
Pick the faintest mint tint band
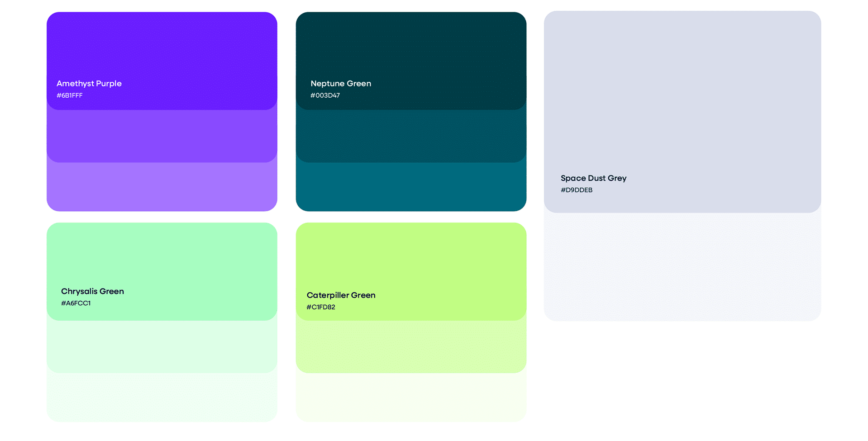[x=162, y=398]
